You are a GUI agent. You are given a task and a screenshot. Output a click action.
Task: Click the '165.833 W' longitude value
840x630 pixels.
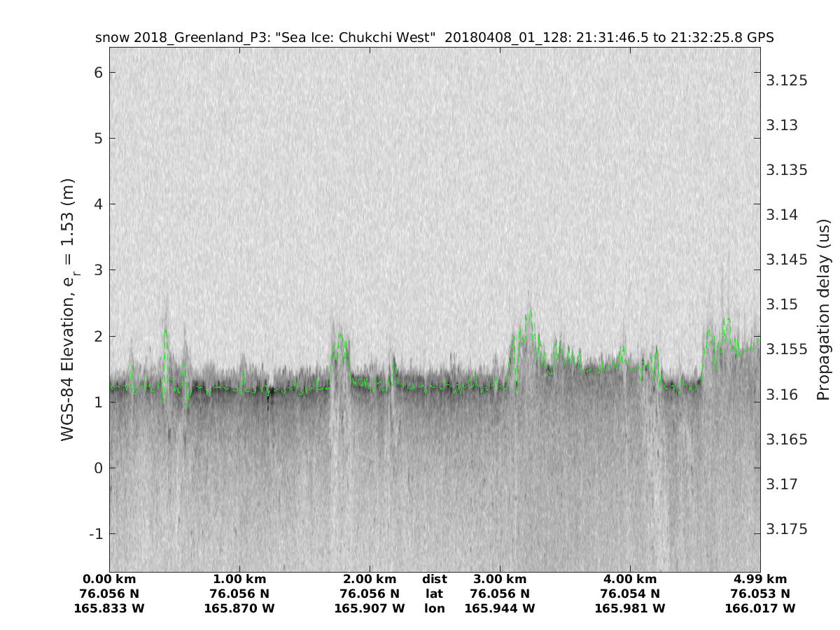pyautogui.click(x=109, y=608)
